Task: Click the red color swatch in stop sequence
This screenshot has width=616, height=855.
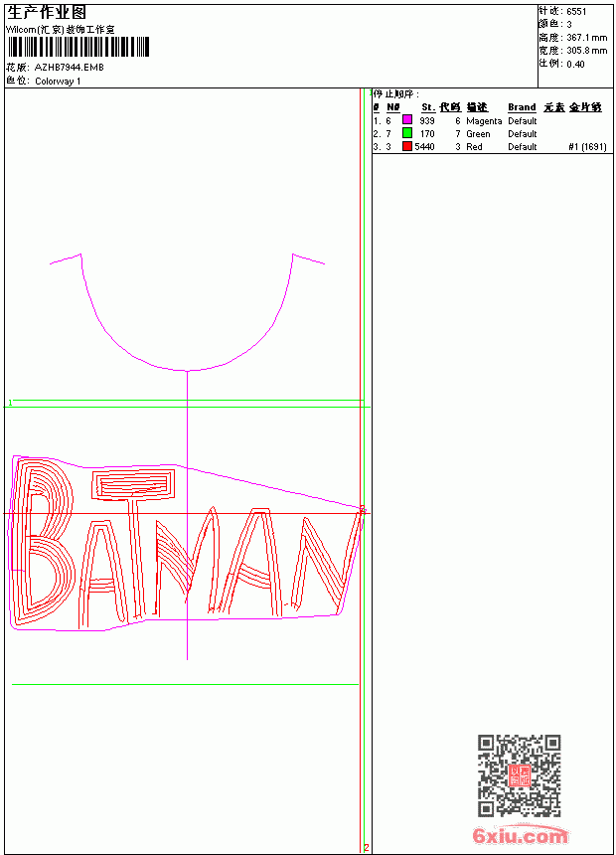Action: click(x=407, y=146)
